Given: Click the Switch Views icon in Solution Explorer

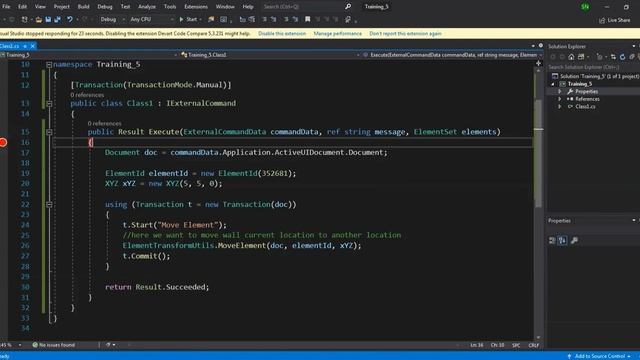Looking at the screenshot, I should [581, 57].
